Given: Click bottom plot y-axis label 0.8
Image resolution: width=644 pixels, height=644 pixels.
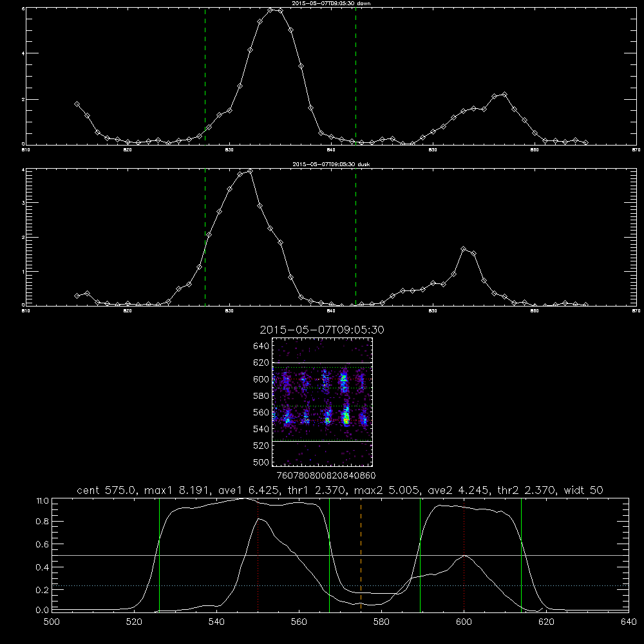Looking at the screenshot, I should pyautogui.click(x=43, y=521).
